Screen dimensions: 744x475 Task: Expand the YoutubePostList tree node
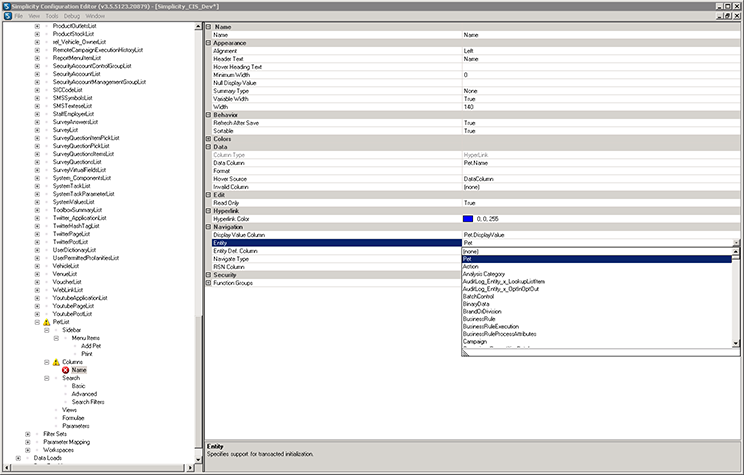coord(37,314)
